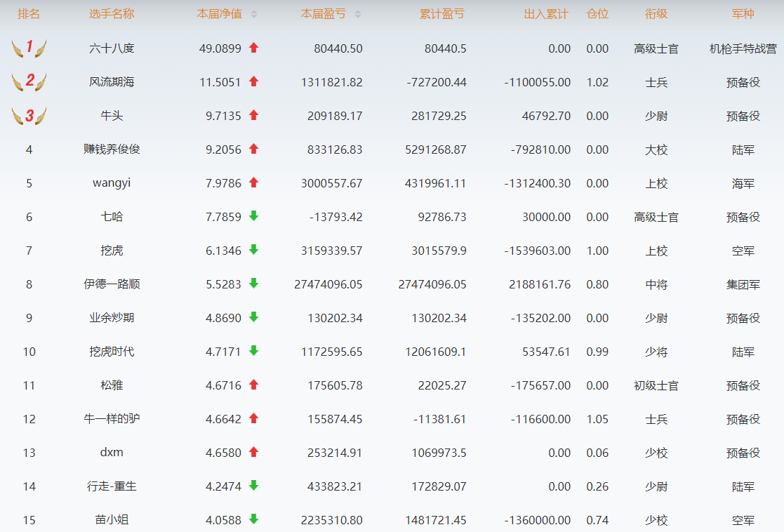
Task: Open player 牛一样的驴
Action: pyautogui.click(x=112, y=419)
